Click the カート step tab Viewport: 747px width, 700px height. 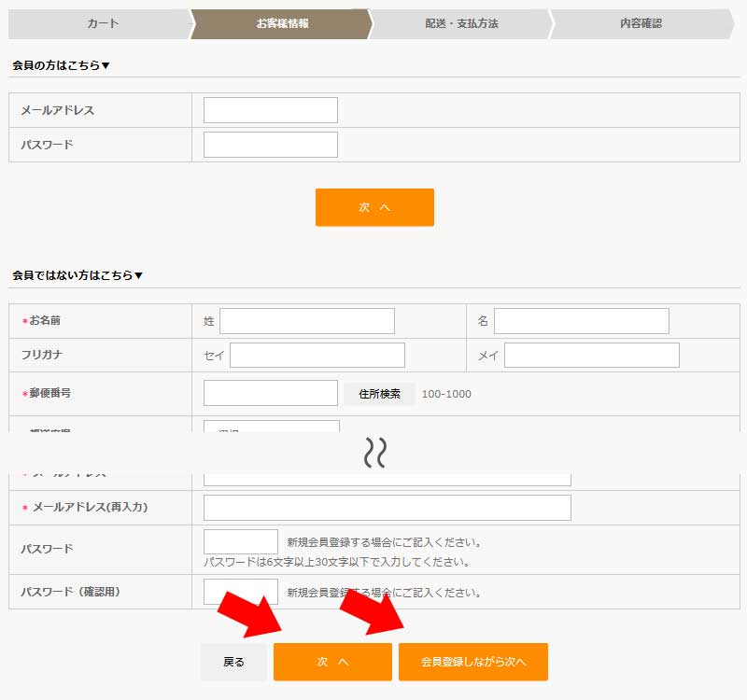[102, 23]
